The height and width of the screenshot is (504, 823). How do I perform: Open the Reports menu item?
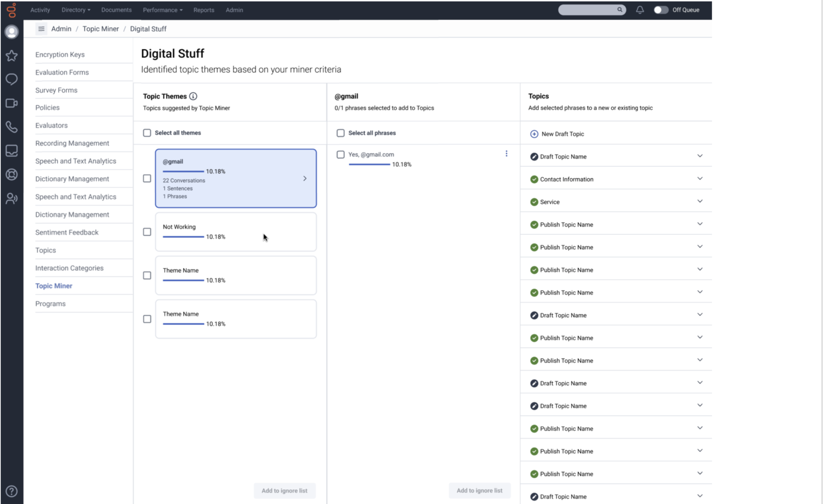pos(203,10)
